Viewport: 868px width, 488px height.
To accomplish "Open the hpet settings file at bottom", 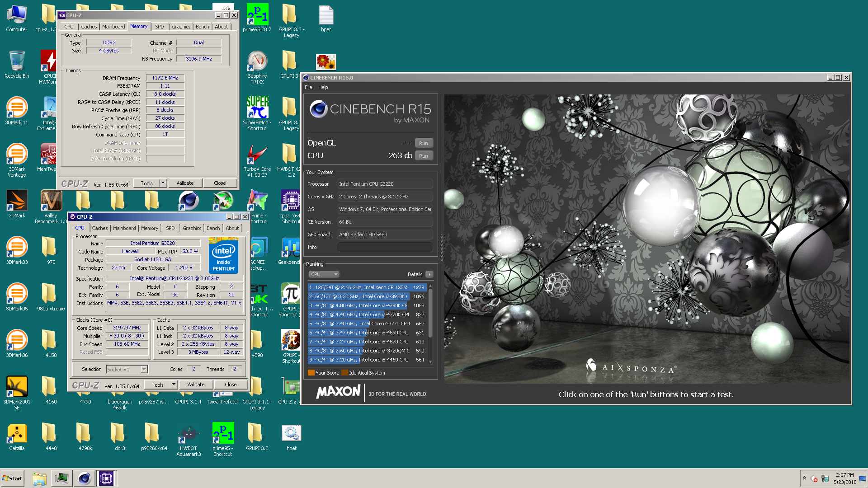I will pyautogui.click(x=292, y=437).
